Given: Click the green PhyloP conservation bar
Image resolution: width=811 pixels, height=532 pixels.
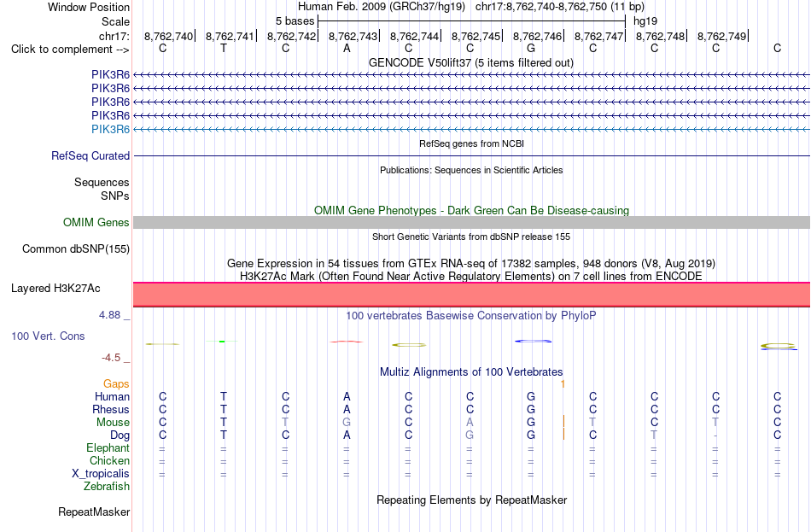Looking at the screenshot, I should [222, 342].
